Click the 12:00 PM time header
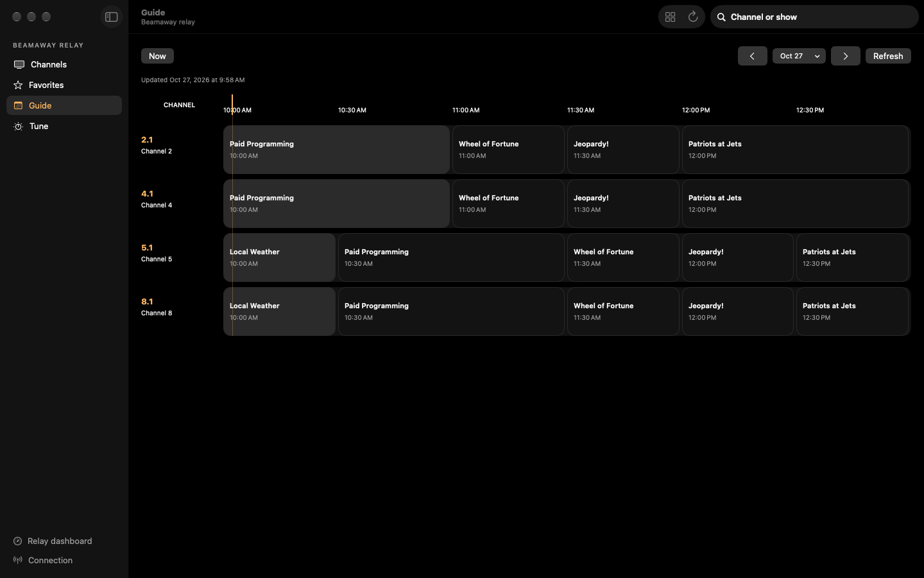Viewport: 924px width, 578px height. 696,110
